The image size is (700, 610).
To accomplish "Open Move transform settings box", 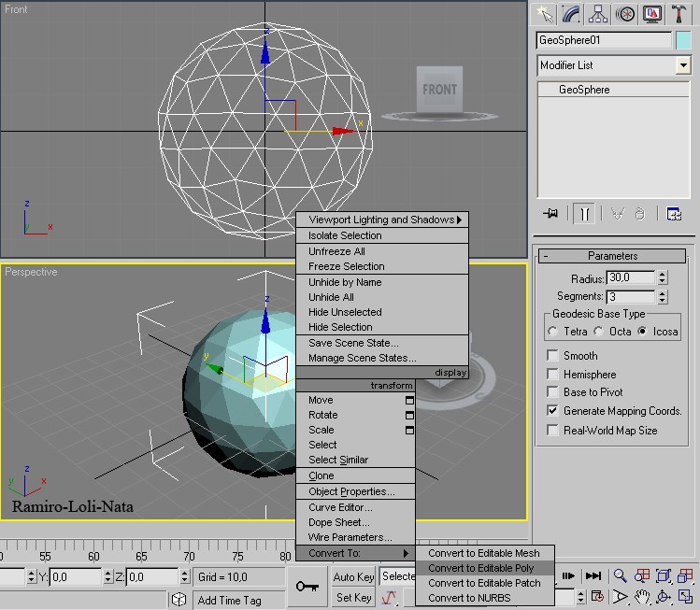I will [x=409, y=400].
